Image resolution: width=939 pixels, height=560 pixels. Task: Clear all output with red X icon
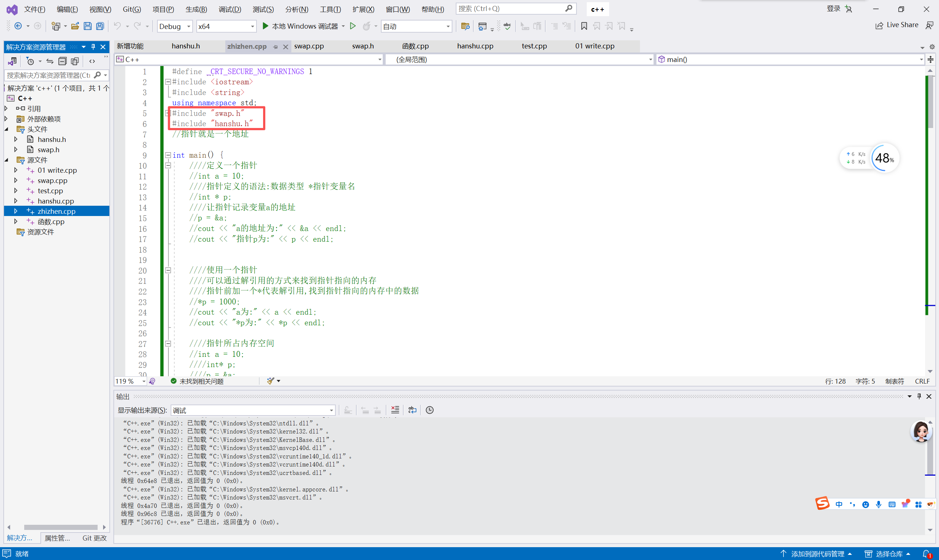395,410
